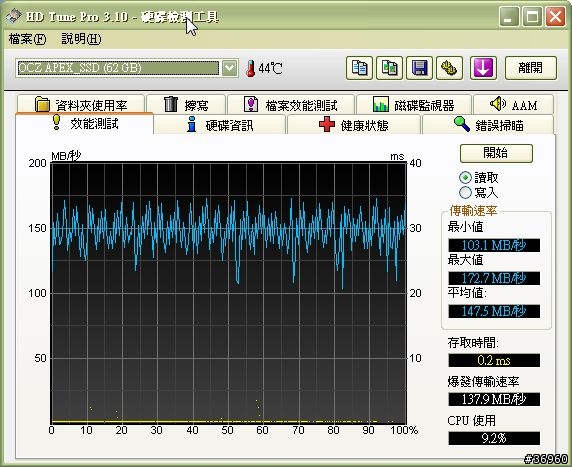Open the 說明(H) menu
Viewport: 572px width, 467px height.
[x=81, y=39]
